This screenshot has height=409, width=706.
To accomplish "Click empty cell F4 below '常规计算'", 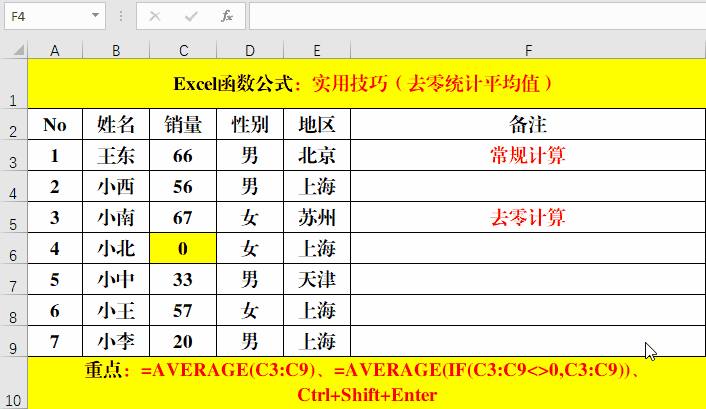I will click(x=528, y=186).
